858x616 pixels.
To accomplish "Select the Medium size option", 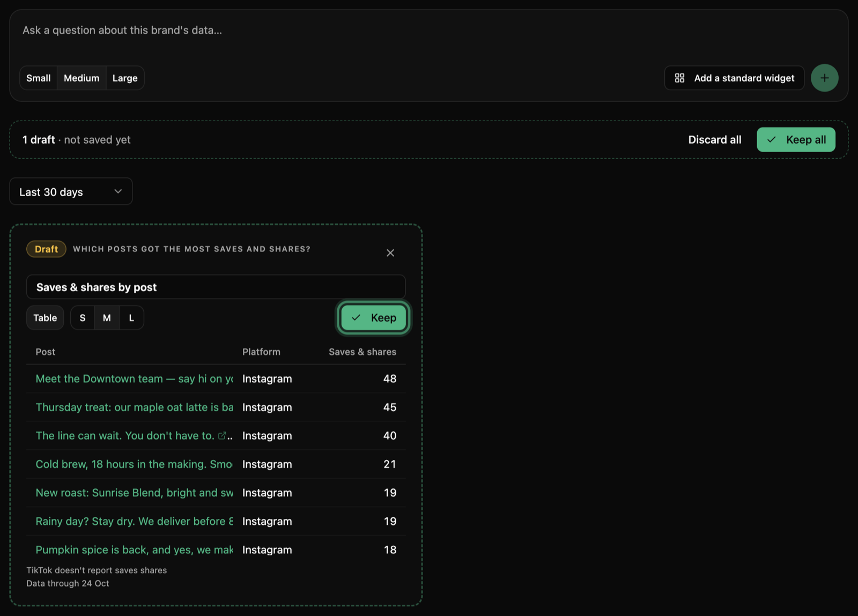I will click(82, 78).
